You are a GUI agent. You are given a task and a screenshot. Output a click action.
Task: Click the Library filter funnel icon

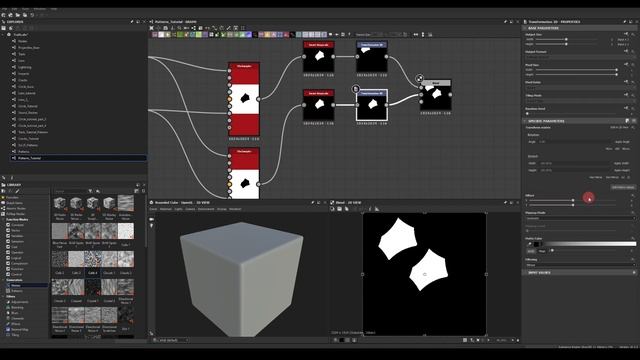[x=90, y=191]
